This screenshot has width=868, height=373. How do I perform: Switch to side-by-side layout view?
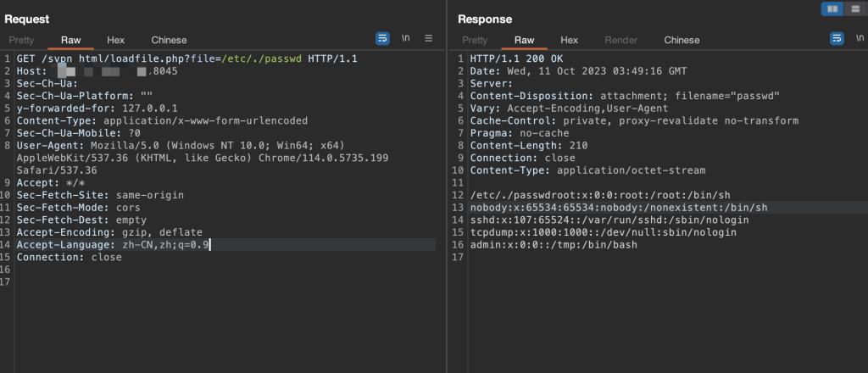pos(832,8)
